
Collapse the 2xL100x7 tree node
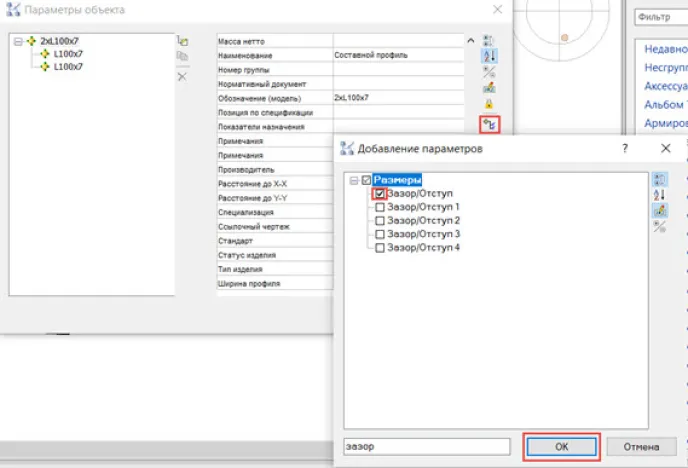coord(19,41)
